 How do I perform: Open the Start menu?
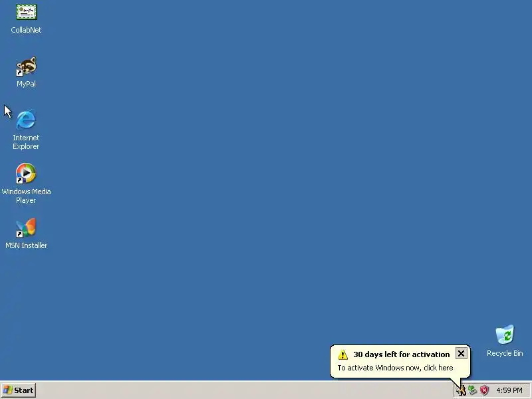click(x=19, y=390)
